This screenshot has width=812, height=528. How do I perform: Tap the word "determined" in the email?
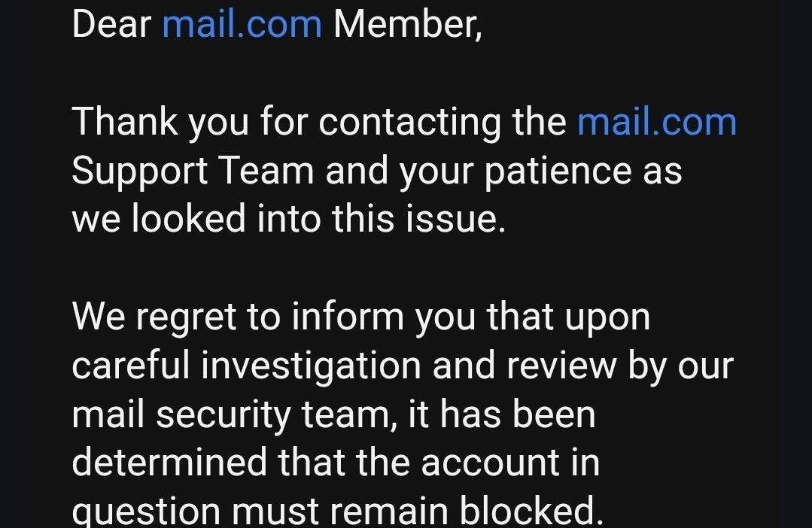click(169, 463)
